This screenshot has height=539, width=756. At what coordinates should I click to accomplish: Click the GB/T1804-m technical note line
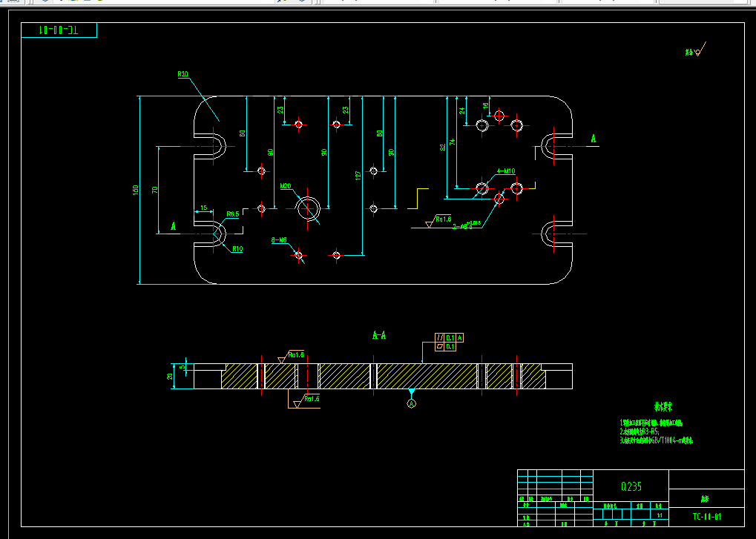click(x=656, y=440)
